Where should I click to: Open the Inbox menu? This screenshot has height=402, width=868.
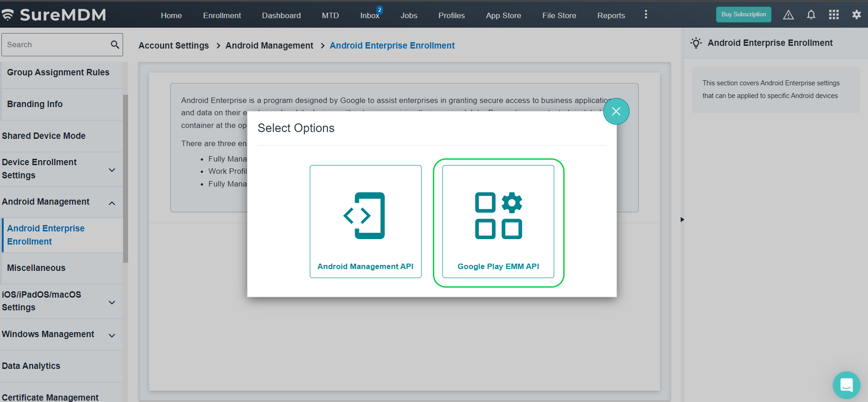(370, 15)
